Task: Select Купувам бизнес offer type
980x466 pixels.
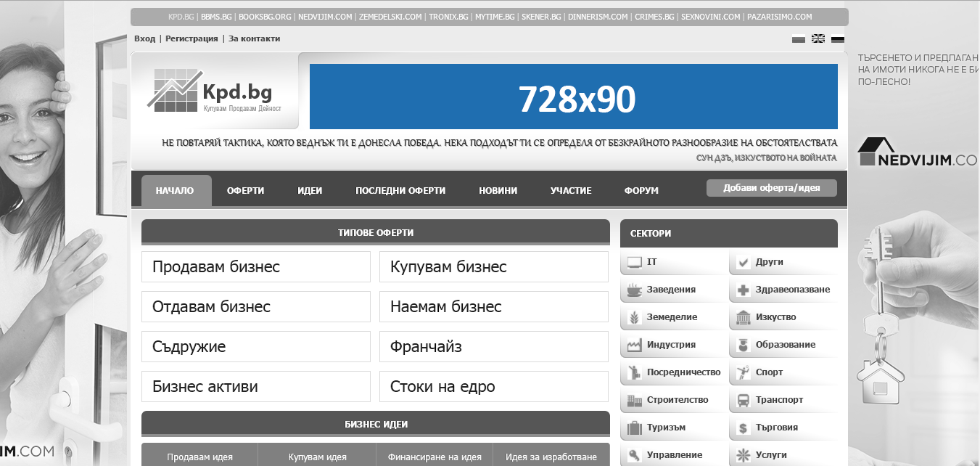Action: 494,267
